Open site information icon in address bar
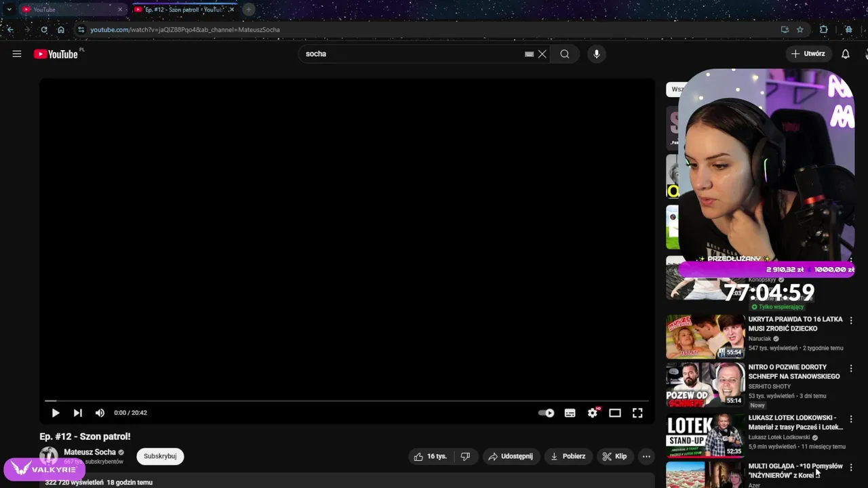 (81, 30)
